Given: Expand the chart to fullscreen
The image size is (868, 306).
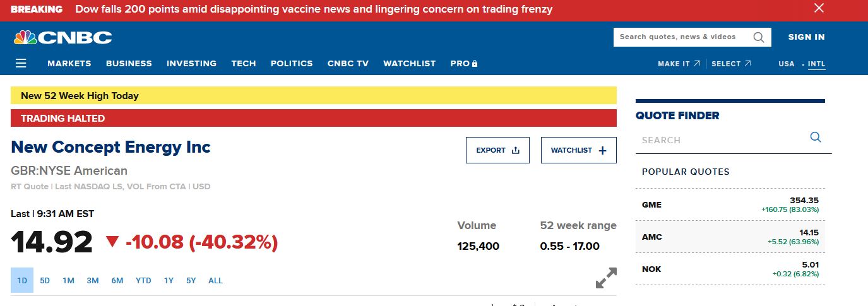Looking at the screenshot, I should [x=606, y=278].
